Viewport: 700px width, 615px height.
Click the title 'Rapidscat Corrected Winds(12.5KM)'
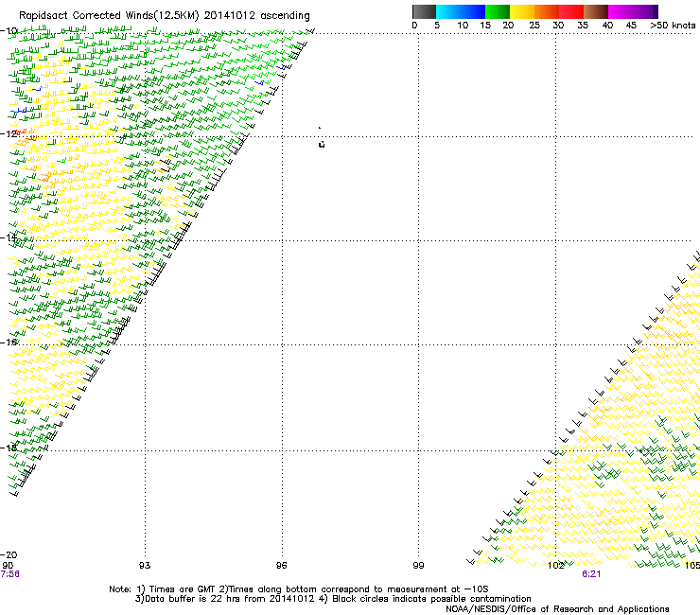(x=109, y=16)
